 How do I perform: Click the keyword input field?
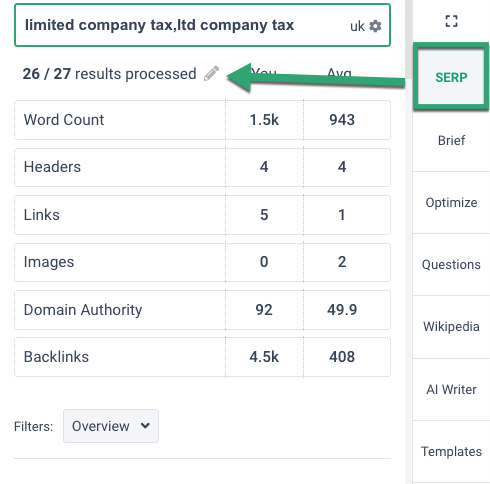pos(202,25)
